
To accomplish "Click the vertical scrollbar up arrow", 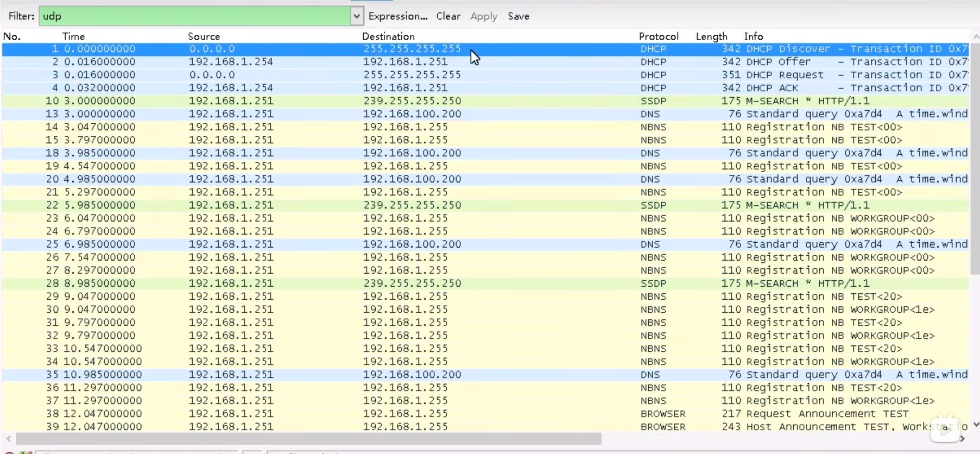I will tap(975, 37).
